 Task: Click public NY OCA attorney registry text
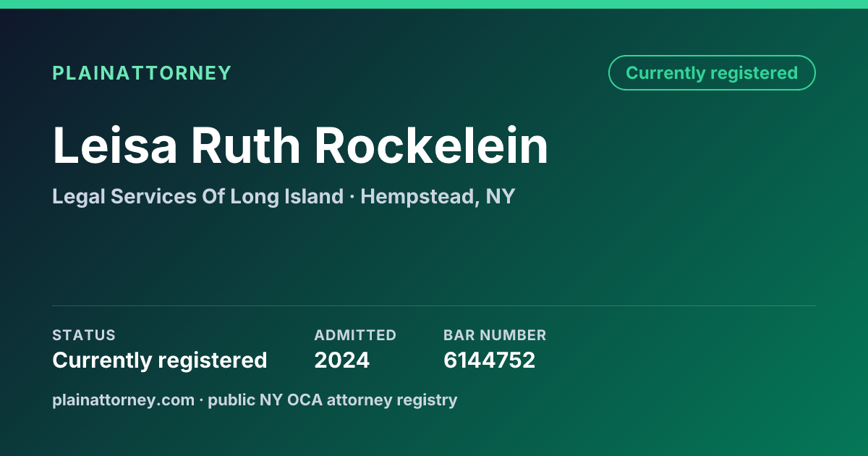click(x=333, y=400)
